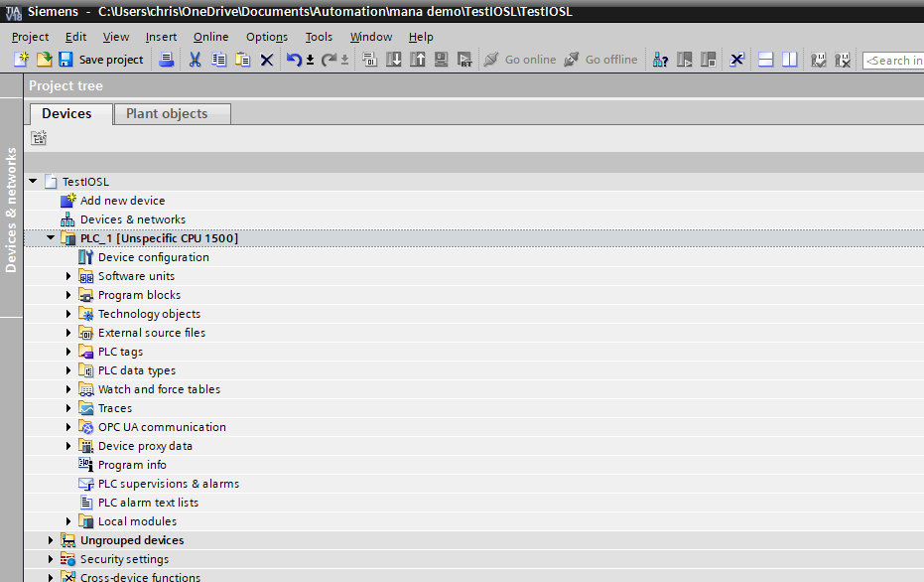The height and width of the screenshot is (582, 924).
Task: Expand Watch and force tables folder
Action: pyautogui.click(x=68, y=389)
